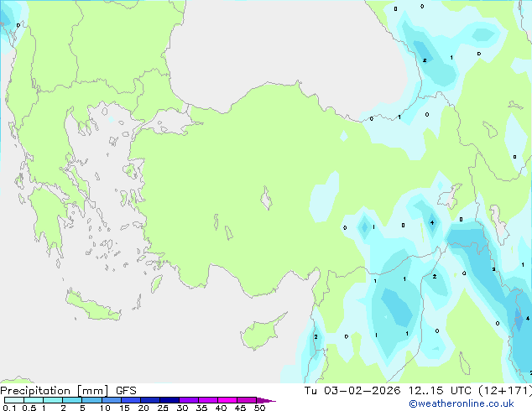Click the '20' legend scale label
Screen dimensions: 532x411
(x=143, y=408)
